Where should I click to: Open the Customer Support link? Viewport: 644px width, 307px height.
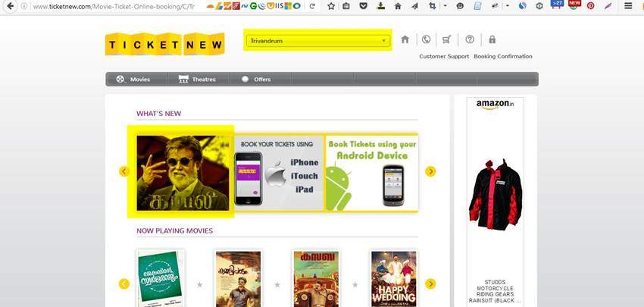tap(444, 56)
